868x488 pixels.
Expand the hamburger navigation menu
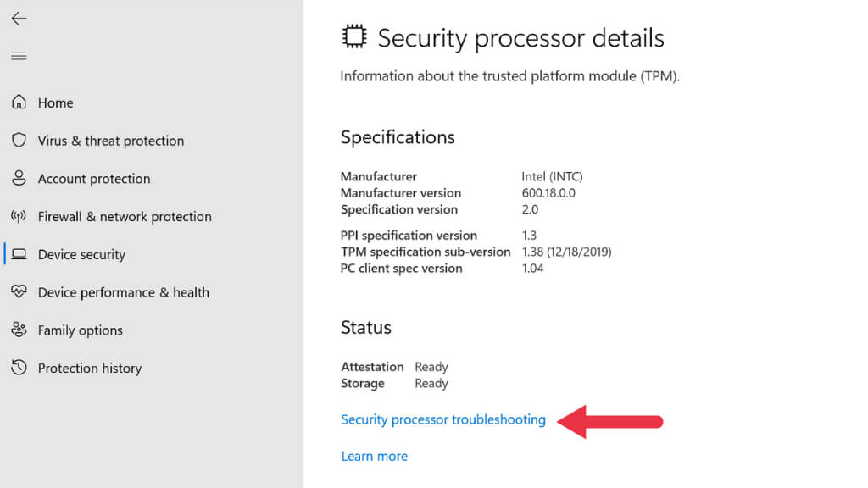pos(19,56)
